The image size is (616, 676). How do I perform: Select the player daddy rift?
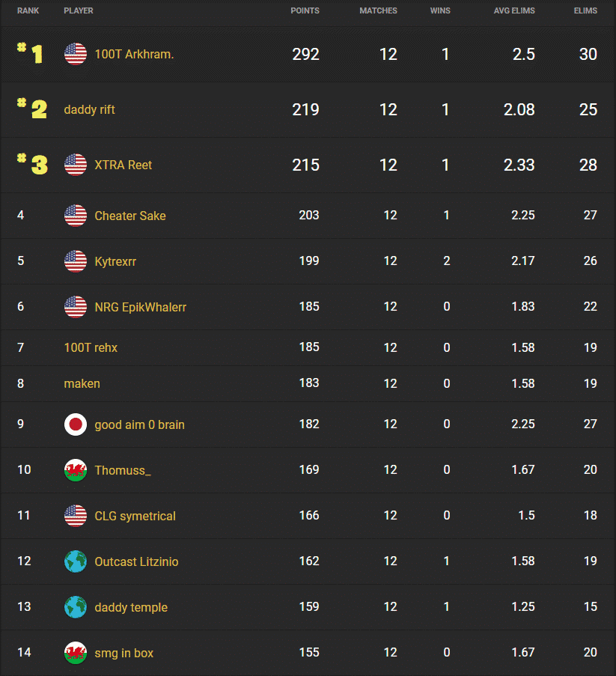point(89,109)
